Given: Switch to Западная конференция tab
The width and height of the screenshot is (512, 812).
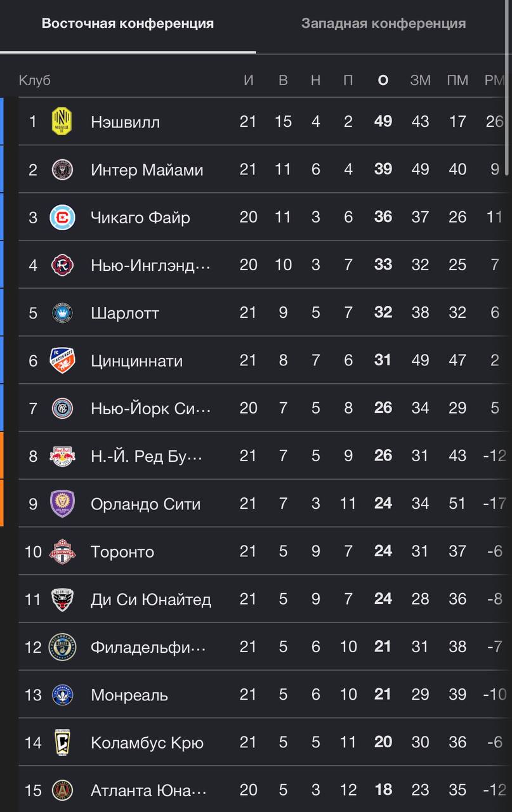Looking at the screenshot, I should (x=383, y=23).
